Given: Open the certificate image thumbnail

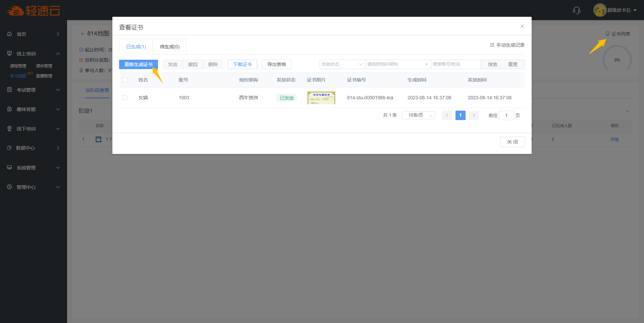Looking at the screenshot, I should [321, 98].
